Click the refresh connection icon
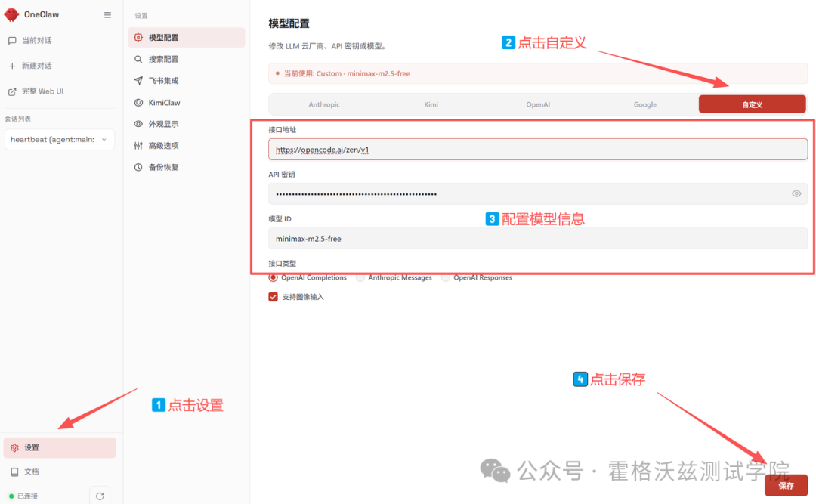The height and width of the screenshot is (504, 816). pos(100,496)
